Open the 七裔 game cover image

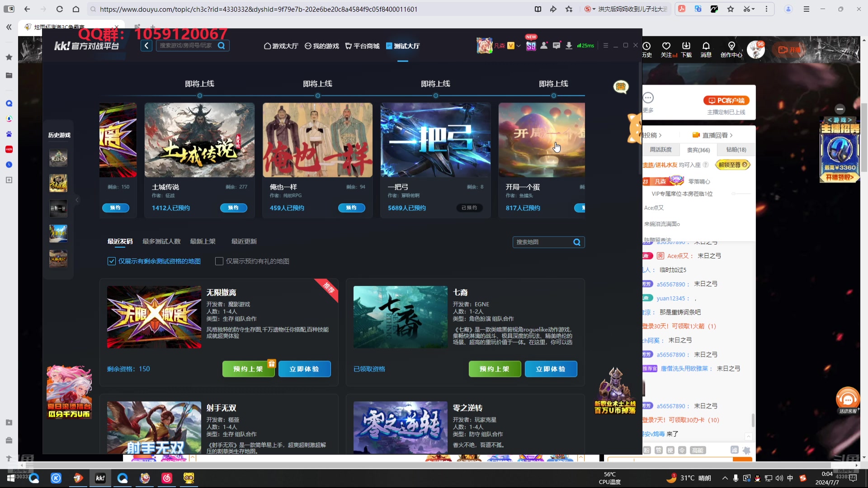(401, 317)
